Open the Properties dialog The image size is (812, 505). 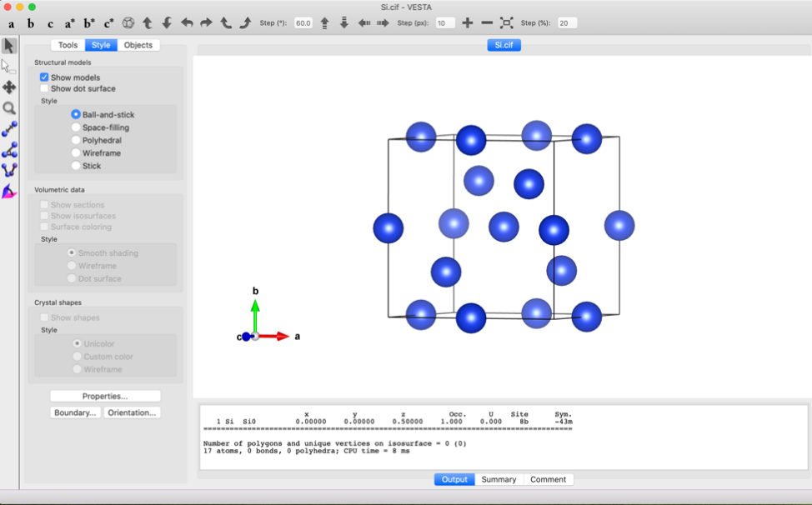pos(105,397)
